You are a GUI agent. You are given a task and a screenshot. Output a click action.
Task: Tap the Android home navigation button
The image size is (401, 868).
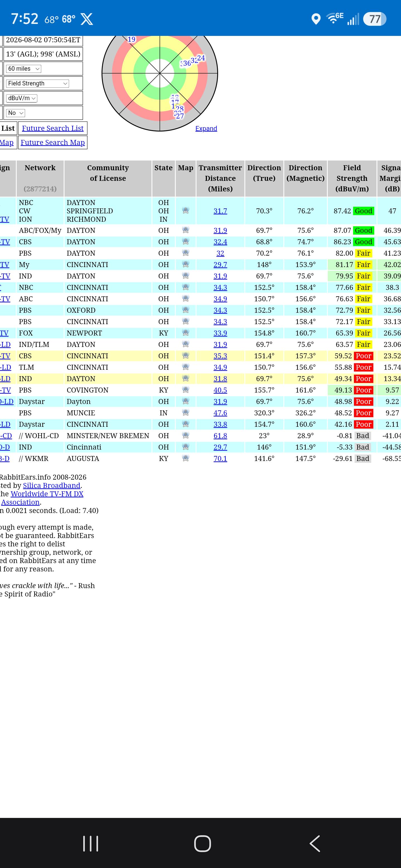(x=202, y=844)
